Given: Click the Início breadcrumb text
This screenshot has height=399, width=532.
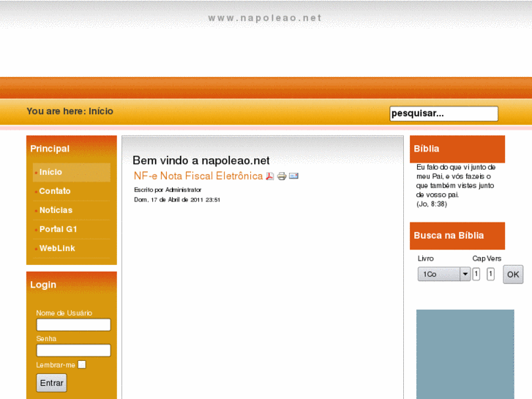Looking at the screenshot, I should pyautogui.click(x=101, y=111).
